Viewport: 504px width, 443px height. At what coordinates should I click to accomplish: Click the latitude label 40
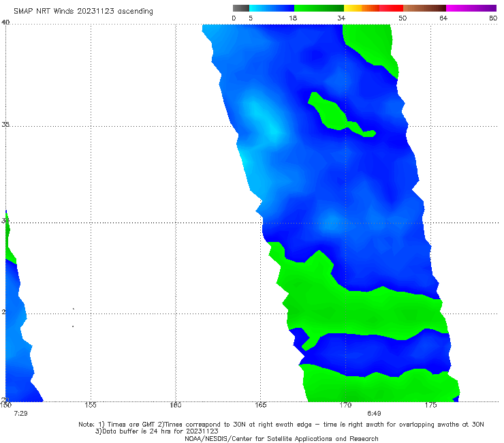click(5, 22)
